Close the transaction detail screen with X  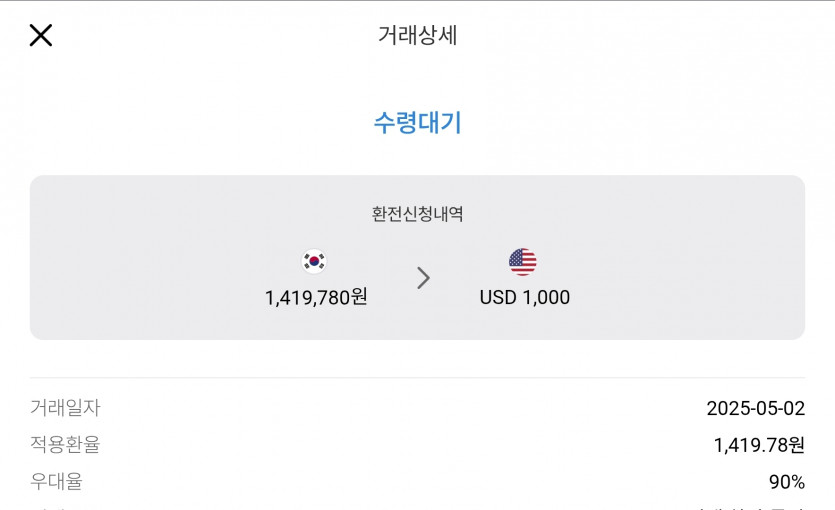(40, 35)
